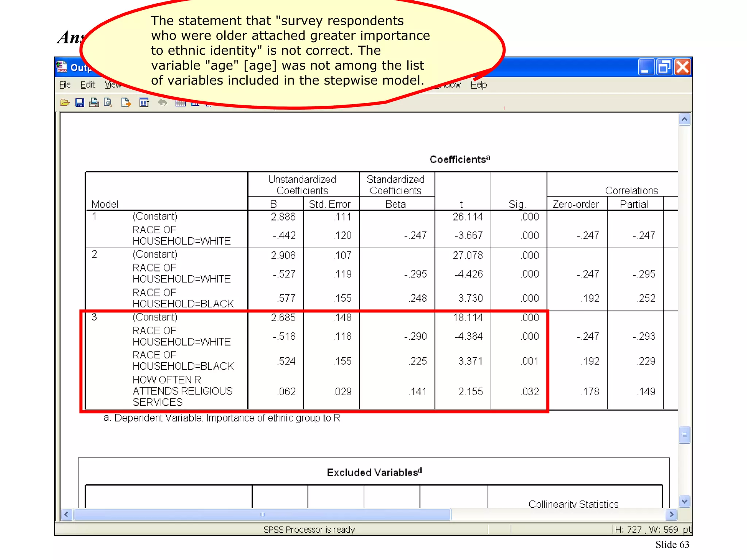The height and width of the screenshot is (560, 747).
Task: Open the Dialog Recall toolbar button
Action: [144, 103]
